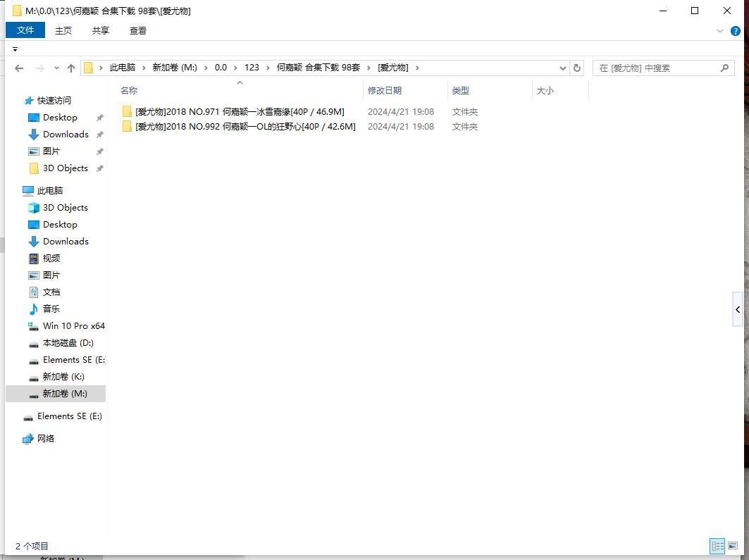Go back with the Back arrow
749x560 pixels.
pos(19,68)
